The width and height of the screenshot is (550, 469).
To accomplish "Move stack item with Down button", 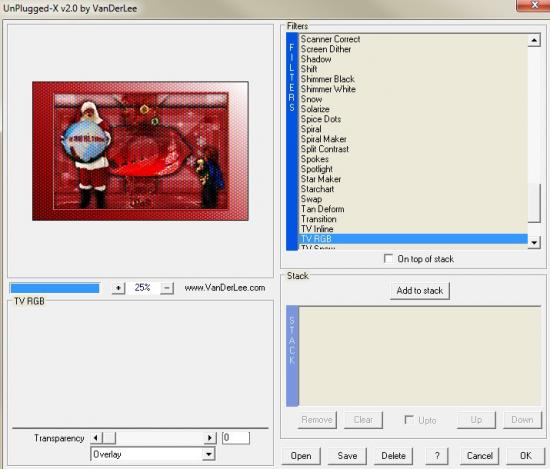I will [x=522, y=420].
